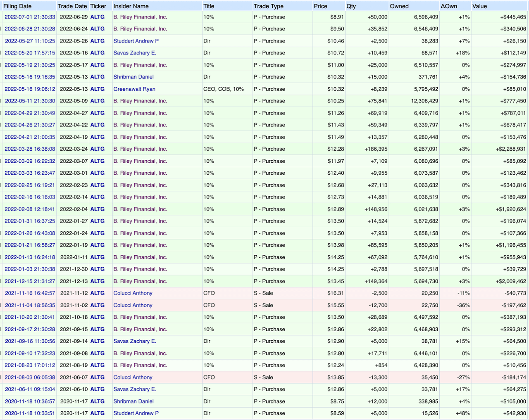The width and height of the screenshot is (529, 420).
Task: Open the 2022-06-28 21:30:28 filing link
Action: pos(30,29)
